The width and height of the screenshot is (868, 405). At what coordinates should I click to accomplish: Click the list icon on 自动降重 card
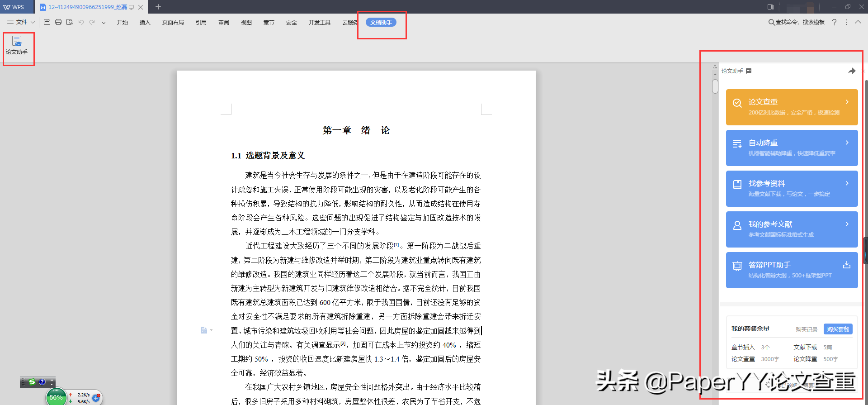737,143
